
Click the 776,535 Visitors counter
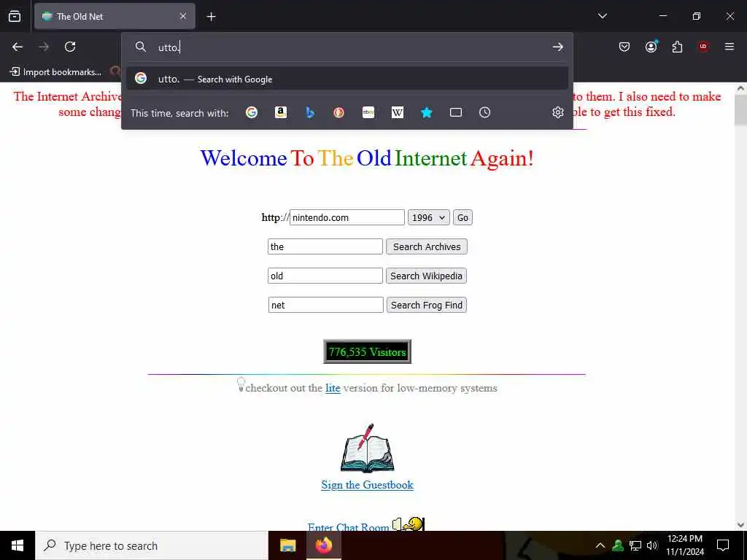pyautogui.click(x=367, y=351)
